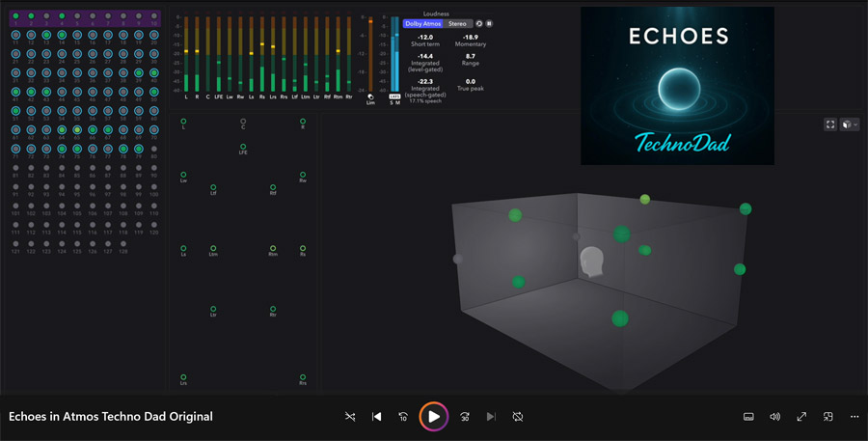Toggle object indicator number 40

coord(154,72)
